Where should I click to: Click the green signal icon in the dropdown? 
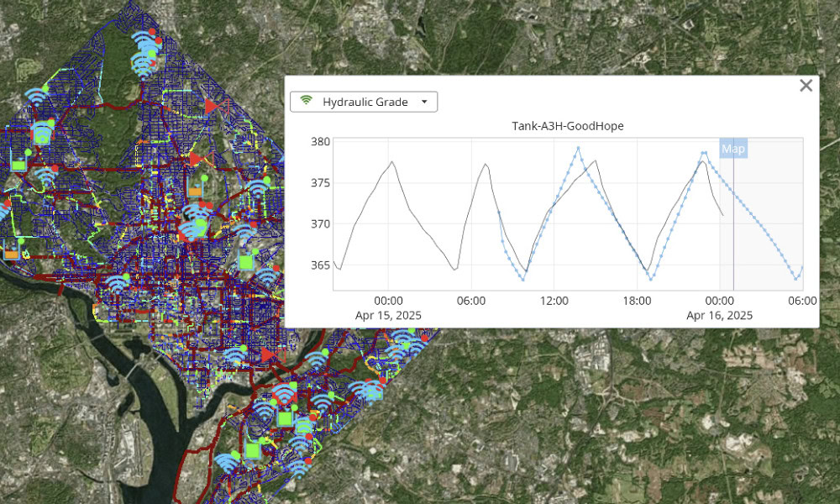pos(307,102)
